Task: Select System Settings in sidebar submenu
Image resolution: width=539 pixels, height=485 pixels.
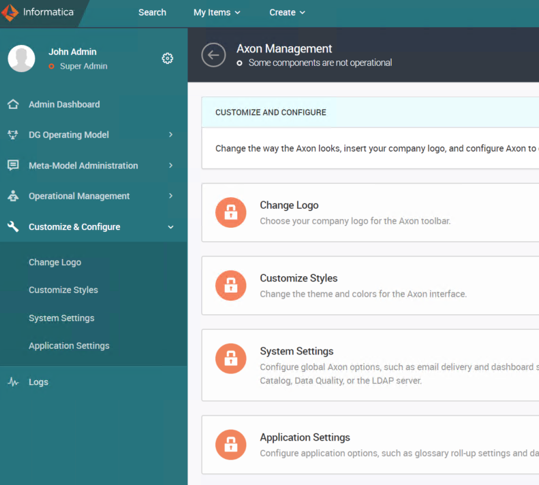Action: click(62, 318)
